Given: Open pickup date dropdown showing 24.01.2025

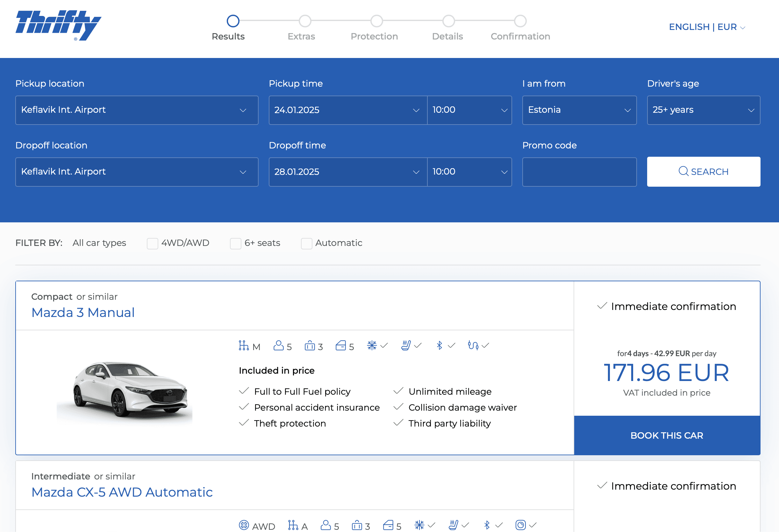Looking at the screenshot, I should [348, 110].
